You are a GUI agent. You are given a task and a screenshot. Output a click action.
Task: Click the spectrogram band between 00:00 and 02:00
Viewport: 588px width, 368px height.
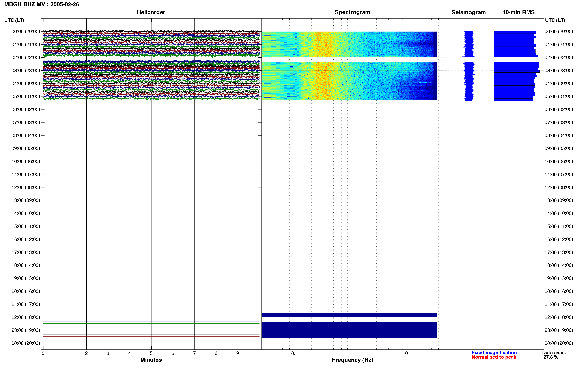tap(349, 44)
